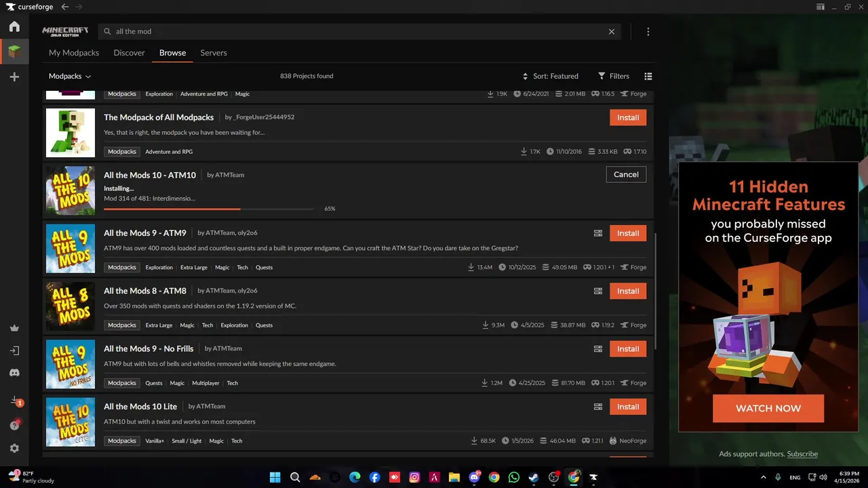The image size is (868, 488).
Task: Click the server pack icon for All the Mods 8 - ATM8
Action: click(598, 291)
